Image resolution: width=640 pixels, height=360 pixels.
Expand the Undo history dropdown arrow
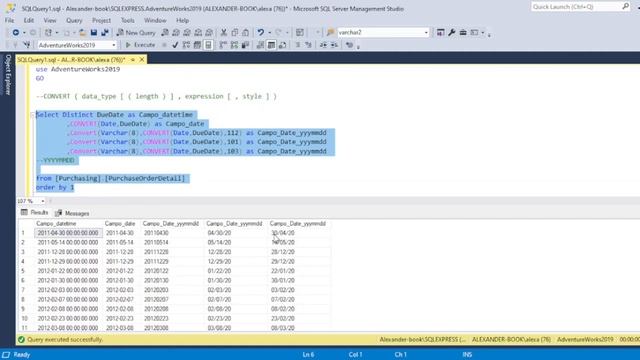tap(269, 32)
